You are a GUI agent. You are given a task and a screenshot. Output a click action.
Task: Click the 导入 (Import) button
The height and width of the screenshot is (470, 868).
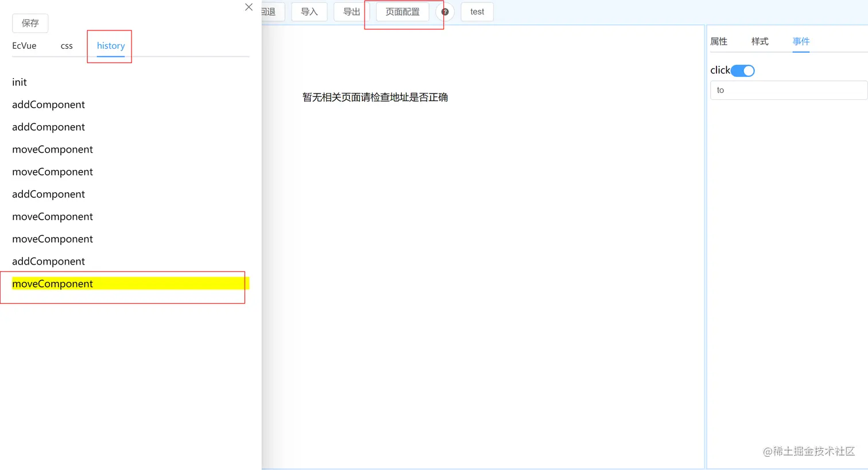pos(309,11)
